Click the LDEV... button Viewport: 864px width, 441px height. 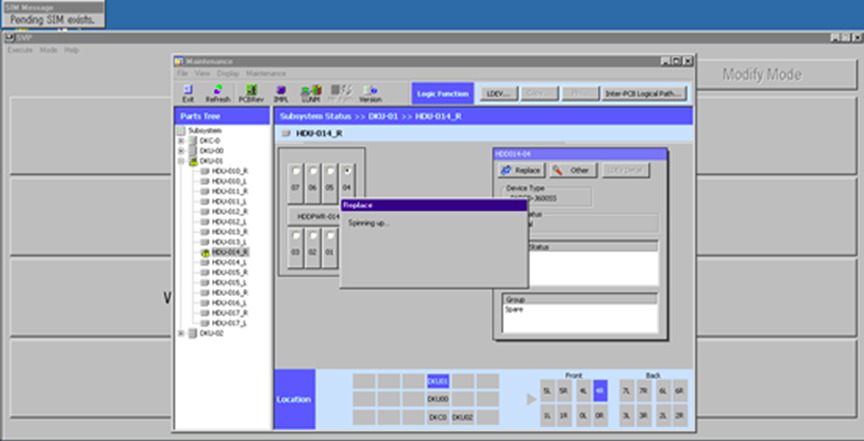(496, 93)
